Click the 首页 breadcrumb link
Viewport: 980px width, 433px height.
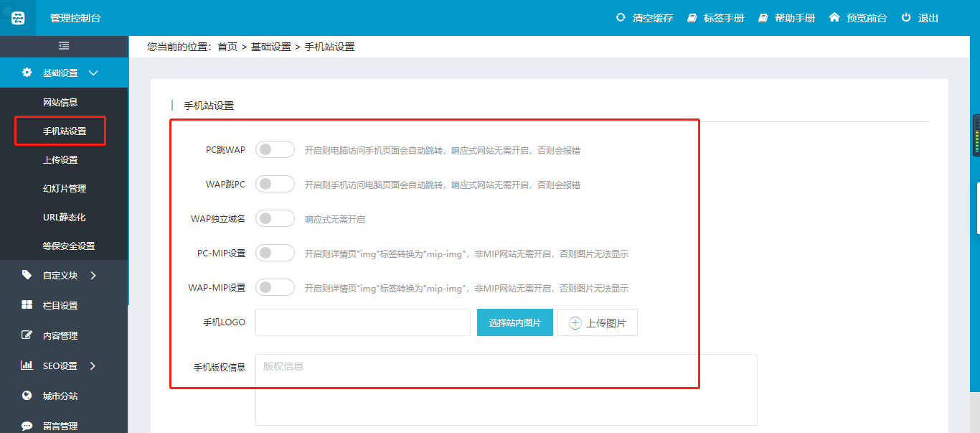pyautogui.click(x=227, y=47)
